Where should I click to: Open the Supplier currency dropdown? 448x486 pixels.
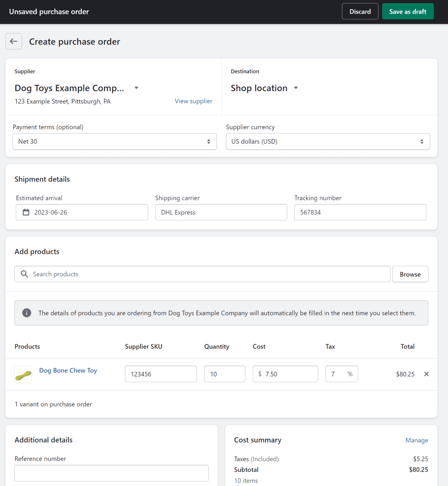click(x=328, y=141)
